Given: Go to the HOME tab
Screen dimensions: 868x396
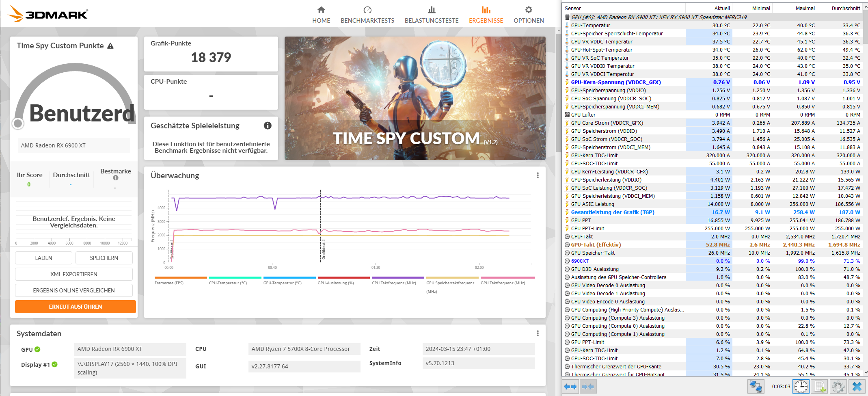Looking at the screenshot, I should coord(321,15).
